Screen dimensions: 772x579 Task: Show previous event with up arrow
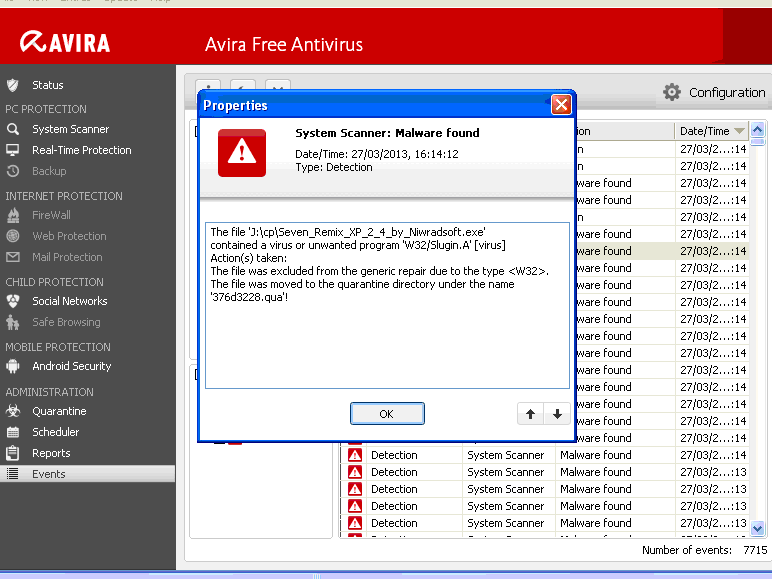530,414
